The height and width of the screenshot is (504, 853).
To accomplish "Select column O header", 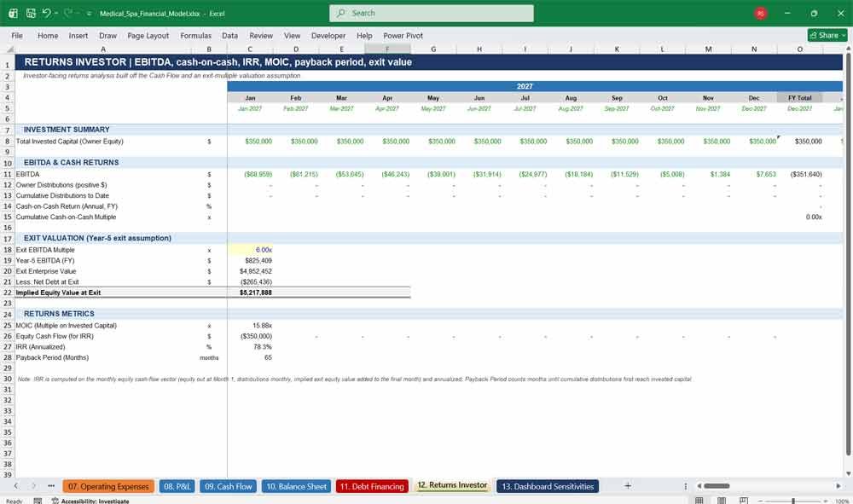I will [800, 49].
